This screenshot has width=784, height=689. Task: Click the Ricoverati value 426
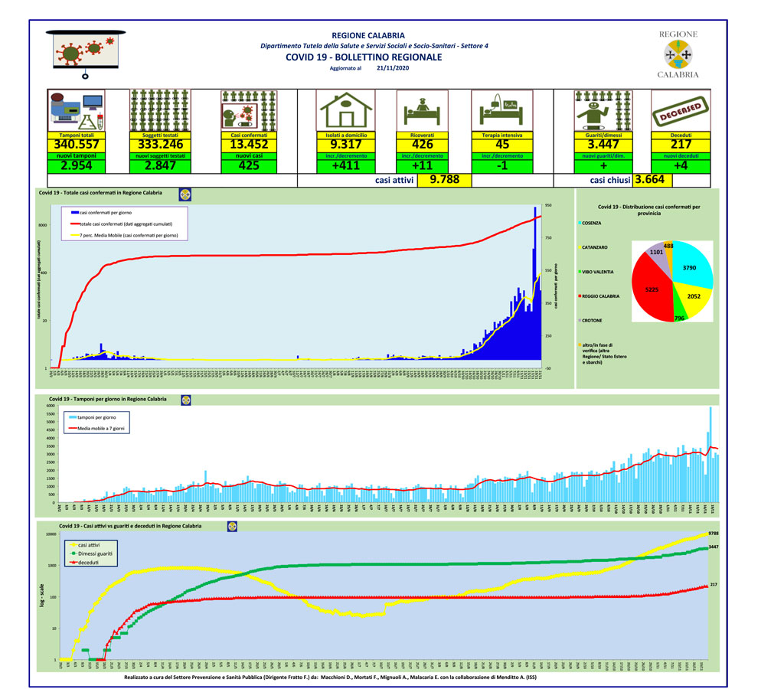point(423,145)
